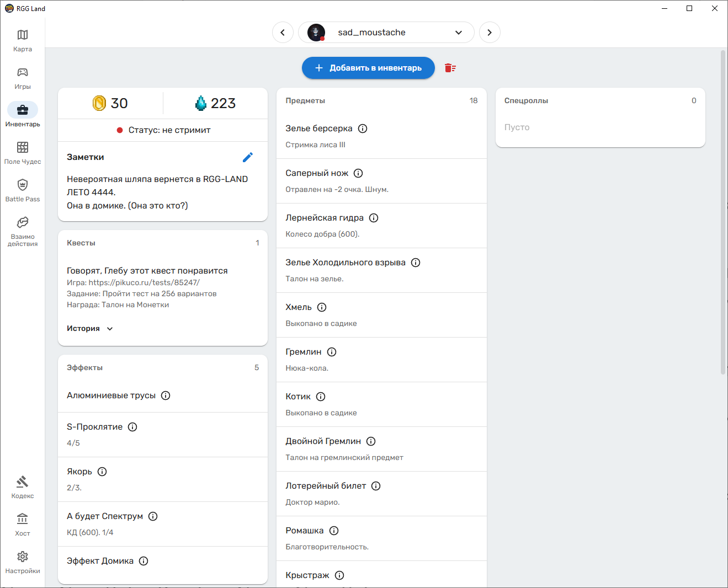Open the Кодекс rules page
Image resolution: width=728 pixels, height=588 pixels.
pos(23,488)
